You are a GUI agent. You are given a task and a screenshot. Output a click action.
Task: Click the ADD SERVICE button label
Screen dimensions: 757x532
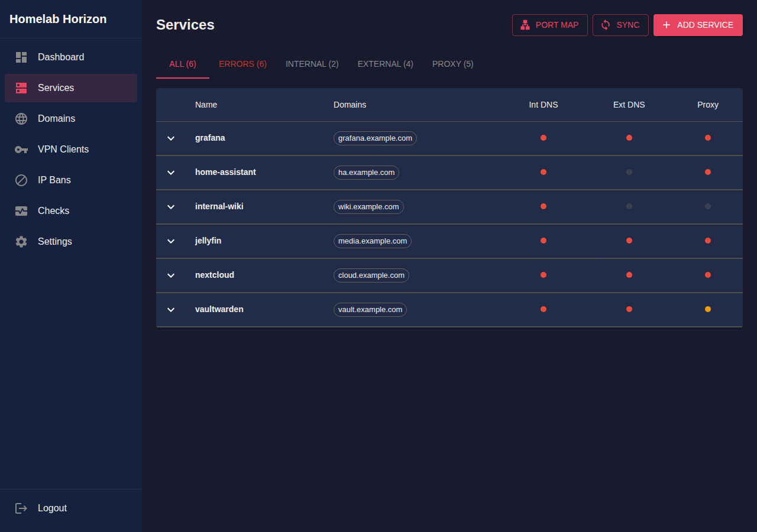(705, 25)
